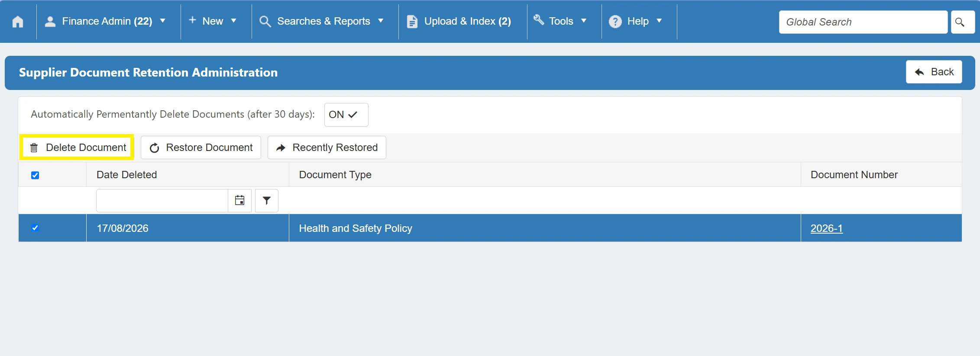Open the New dropdown menu
980x356 pixels.
click(x=213, y=21)
